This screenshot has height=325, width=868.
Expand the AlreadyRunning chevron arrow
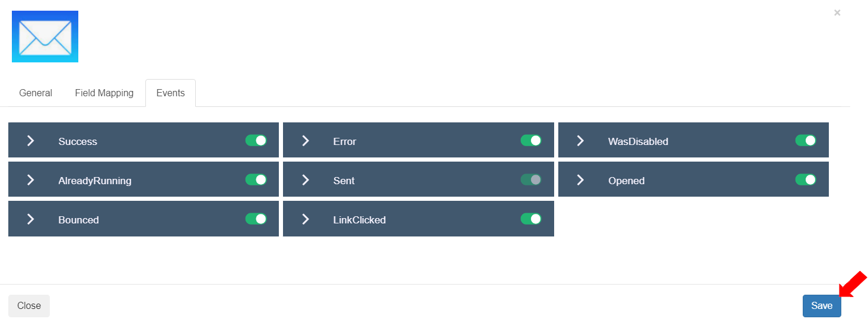[x=31, y=180]
